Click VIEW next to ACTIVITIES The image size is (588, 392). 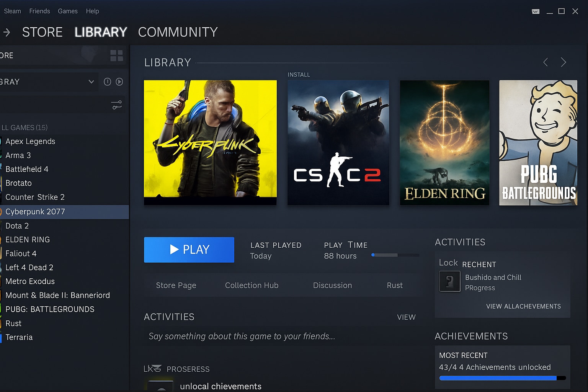pos(406,317)
